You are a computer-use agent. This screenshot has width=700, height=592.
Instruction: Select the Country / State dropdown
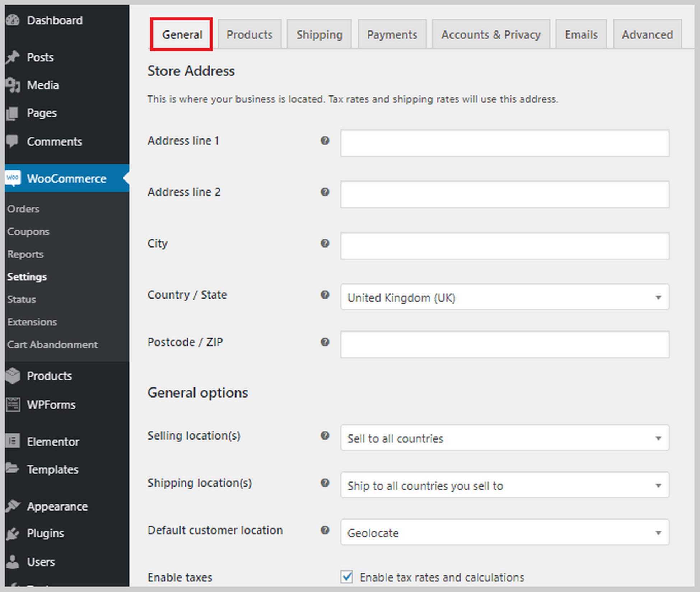(x=505, y=296)
